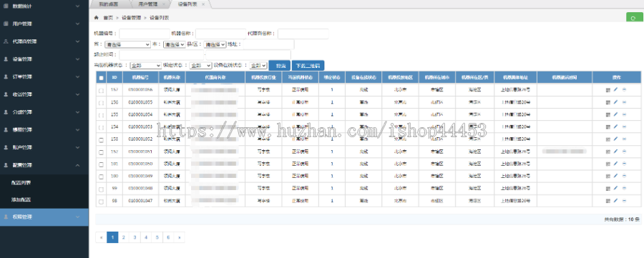Switch to the 我的桌面 tab
644x258 pixels.
(x=109, y=4)
